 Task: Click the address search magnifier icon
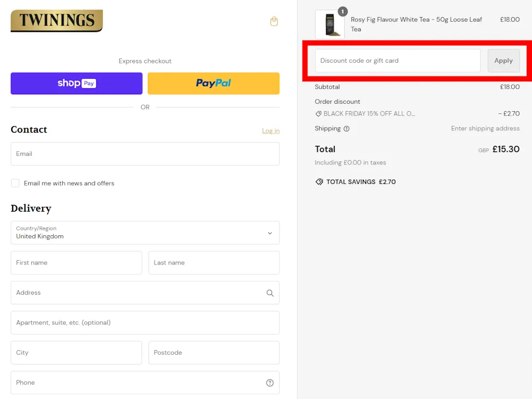click(x=270, y=293)
